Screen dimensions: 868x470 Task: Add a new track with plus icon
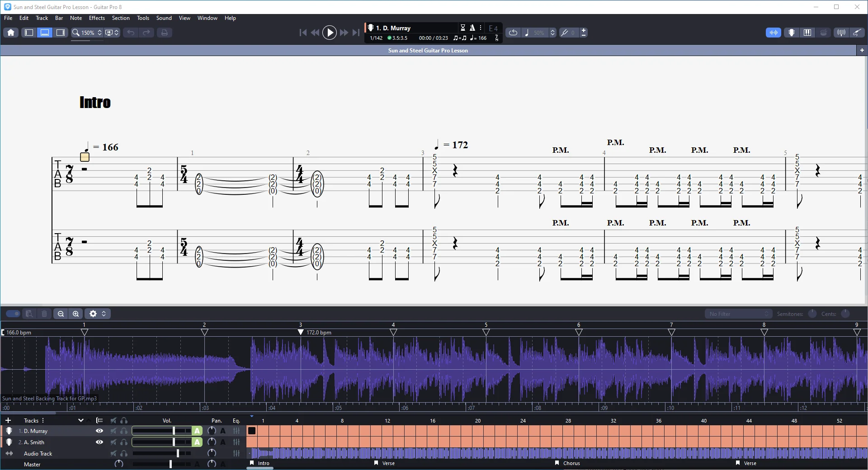click(8, 420)
